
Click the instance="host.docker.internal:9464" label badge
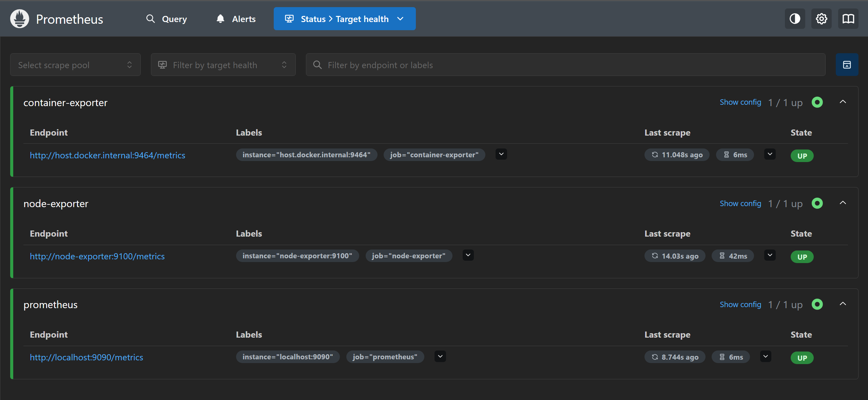pyautogui.click(x=307, y=155)
